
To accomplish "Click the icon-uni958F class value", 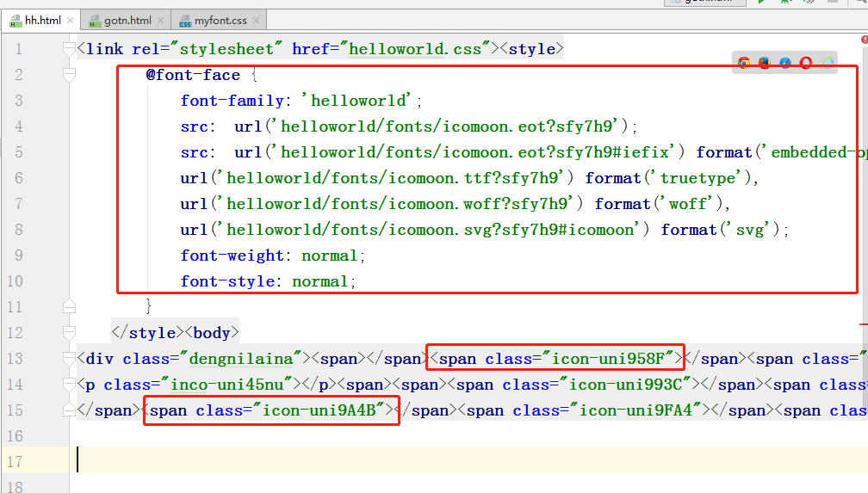I will coord(608,359).
